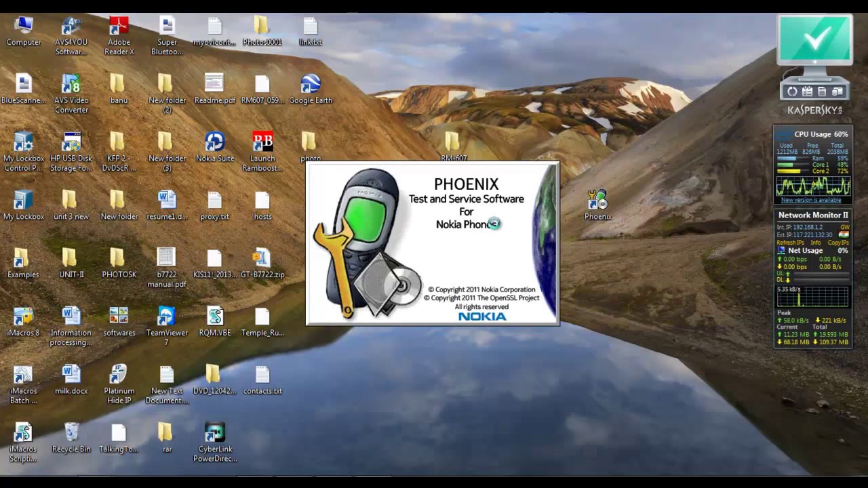Screen dimensions: 868x488
Task: Select the TalkingTo file icon
Action: tap(119, 439)
